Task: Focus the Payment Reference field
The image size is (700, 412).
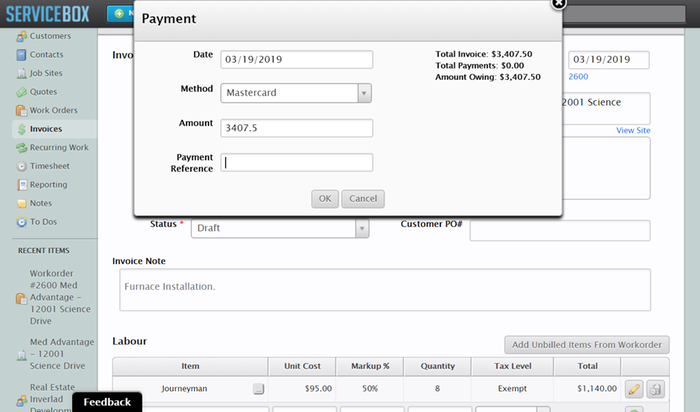Action: pos(296,162)
